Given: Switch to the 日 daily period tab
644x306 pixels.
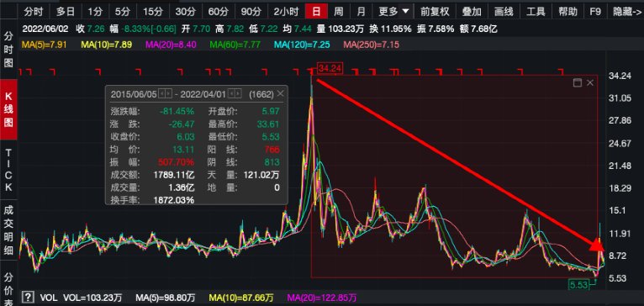Looking at the screenshot, I should pyautogui.click(x=316, y=11).
